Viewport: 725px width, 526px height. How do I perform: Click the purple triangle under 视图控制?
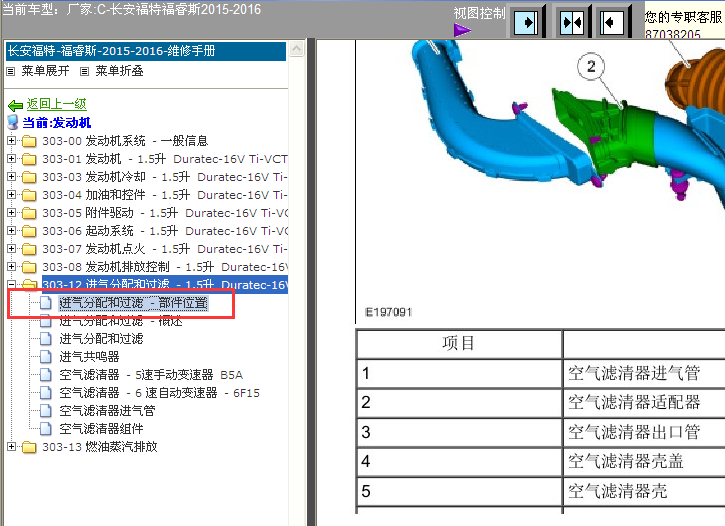pyautogui.click(x=461, y=31)
